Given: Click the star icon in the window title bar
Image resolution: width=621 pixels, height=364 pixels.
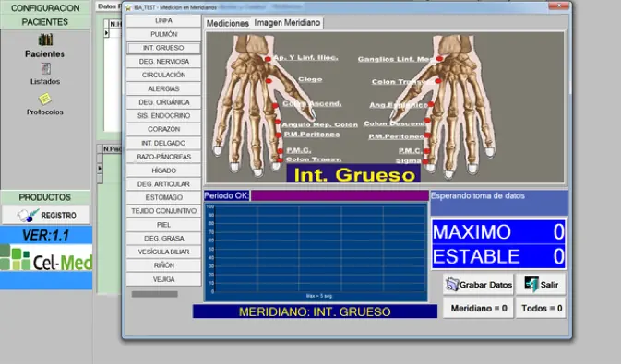Looking at the screenshot, I should click(x=128, y=7).
